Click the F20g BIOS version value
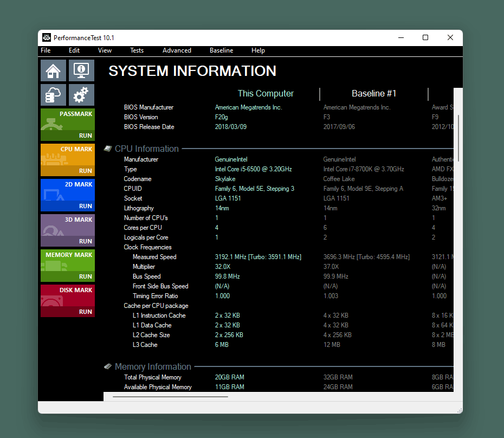Viewport: 504px width, 438px height. [x=221, y=117]
